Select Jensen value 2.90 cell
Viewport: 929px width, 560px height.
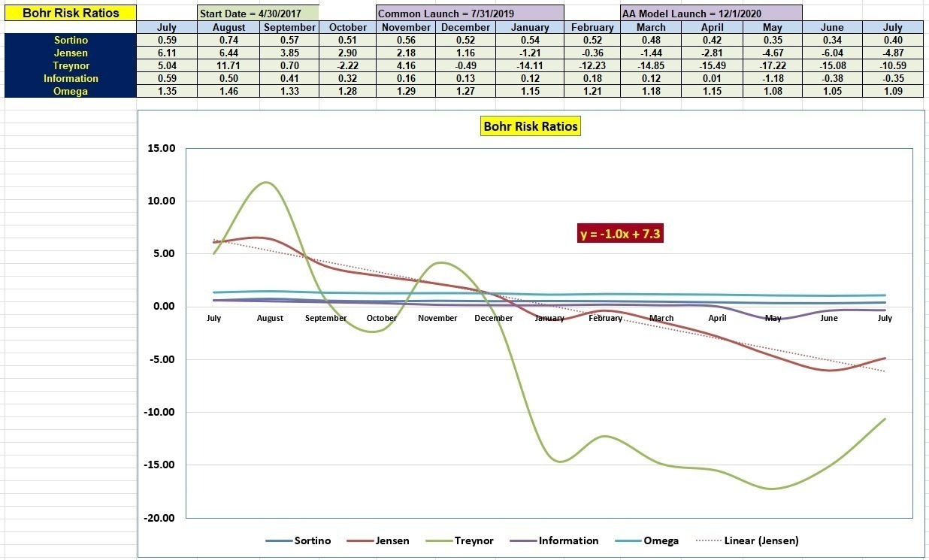pyautogui.click(x=348, y=53)
